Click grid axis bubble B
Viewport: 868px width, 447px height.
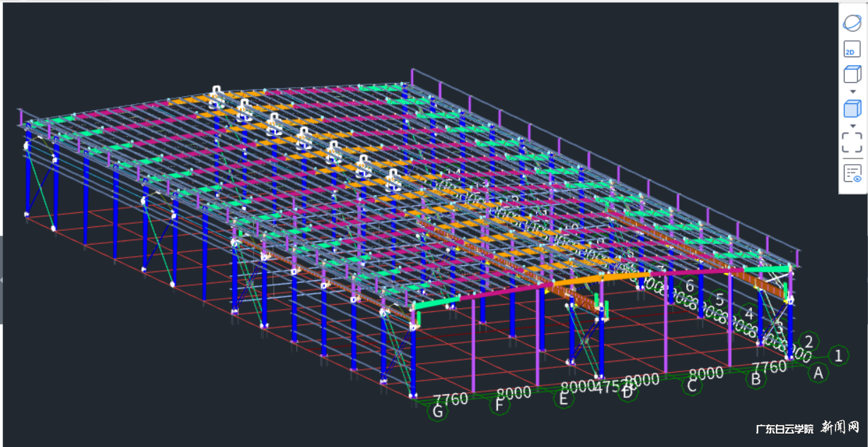(x=756, y=380)
